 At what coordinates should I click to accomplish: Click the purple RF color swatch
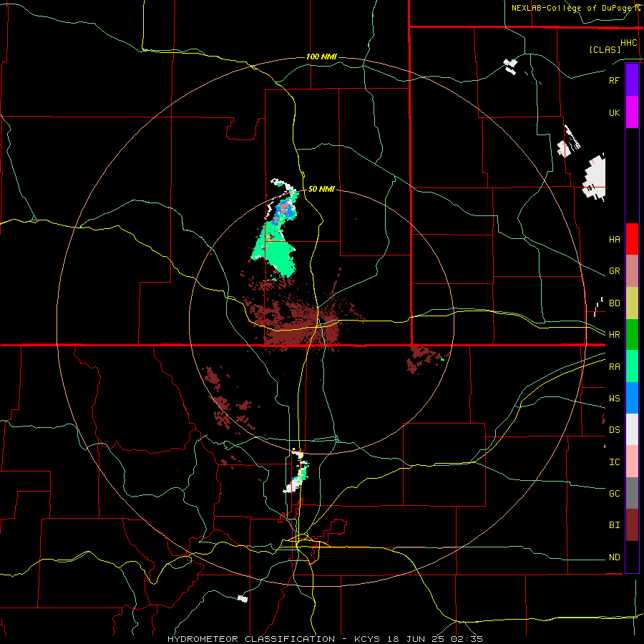632,80
